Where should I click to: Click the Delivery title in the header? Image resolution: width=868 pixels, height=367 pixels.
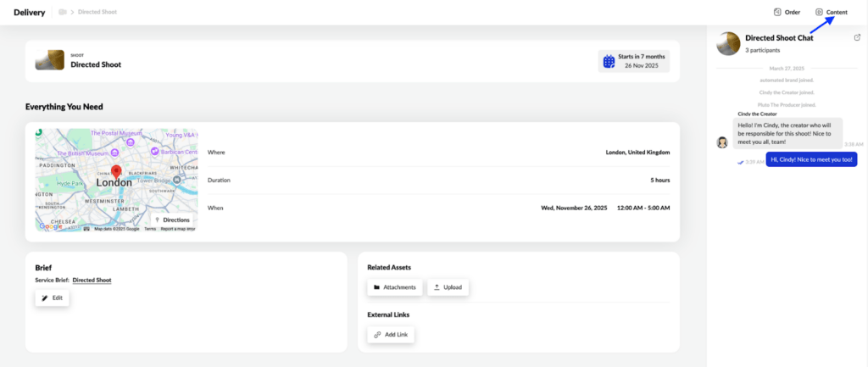click(x=29, y=12)
